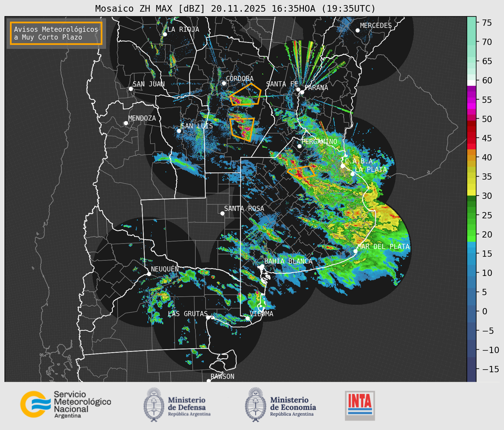Click the San Luis city label

click(x=197, y=126)
